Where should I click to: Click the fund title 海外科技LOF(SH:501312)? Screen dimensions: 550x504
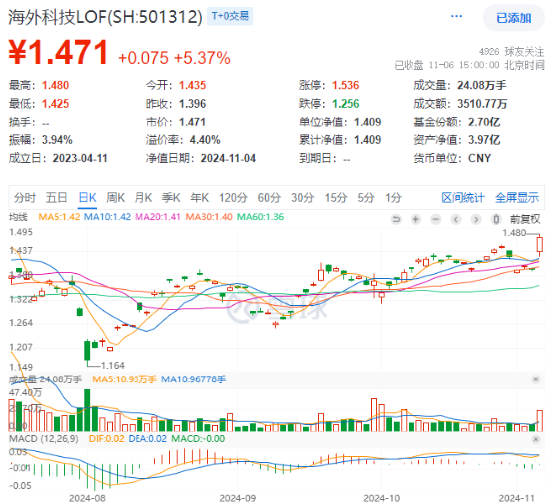105,17
